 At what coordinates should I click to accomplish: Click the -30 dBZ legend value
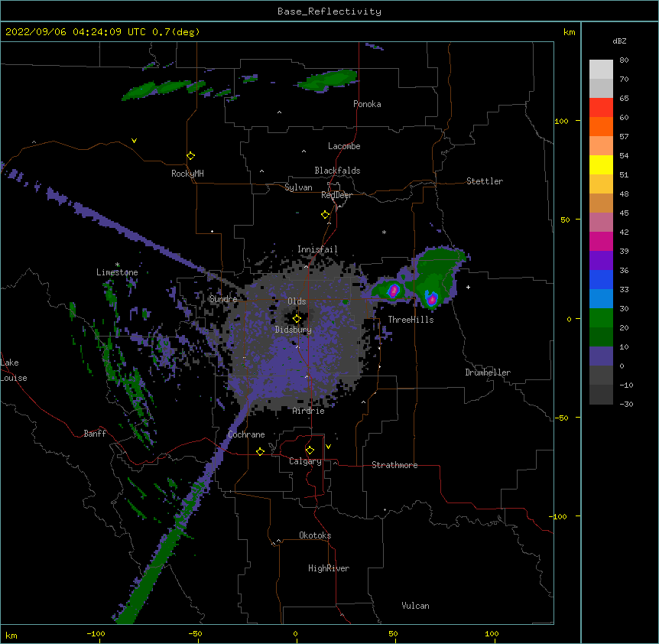tap(626, 404)
